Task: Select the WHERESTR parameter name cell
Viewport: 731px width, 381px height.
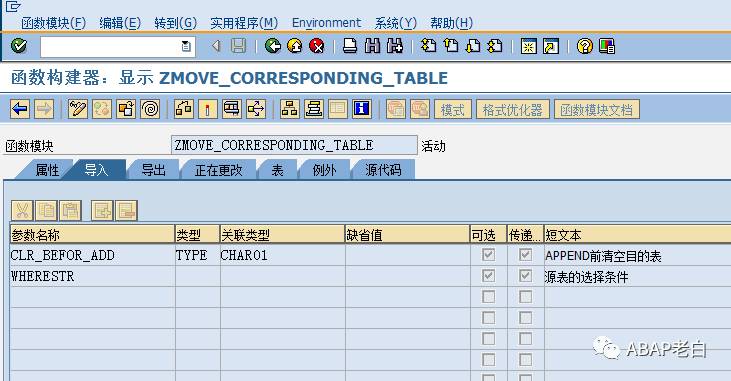Action: coord(92,276)
